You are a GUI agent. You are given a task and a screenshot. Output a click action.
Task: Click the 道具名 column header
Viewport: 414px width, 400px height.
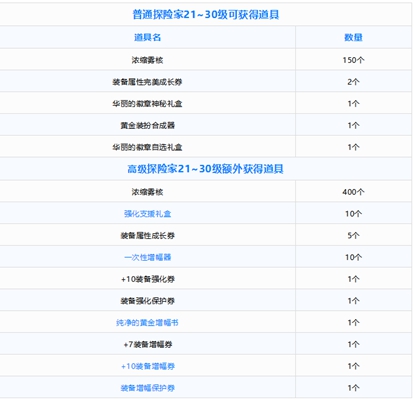click(147, 37)
